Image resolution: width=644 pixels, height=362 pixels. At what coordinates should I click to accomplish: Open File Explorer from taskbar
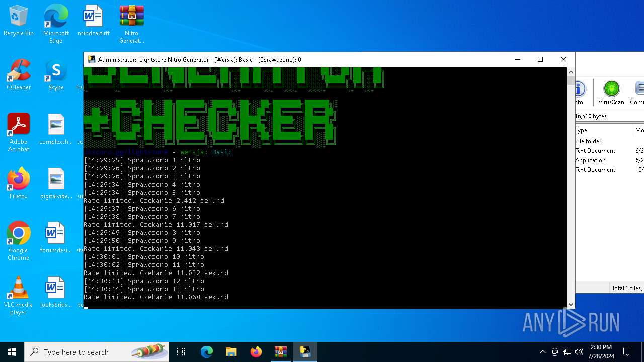(231, 352)
